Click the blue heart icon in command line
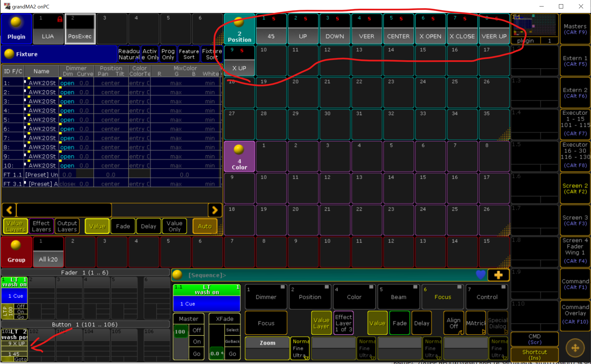This screenshot has width=591, height=364. [x=481, y=275]
